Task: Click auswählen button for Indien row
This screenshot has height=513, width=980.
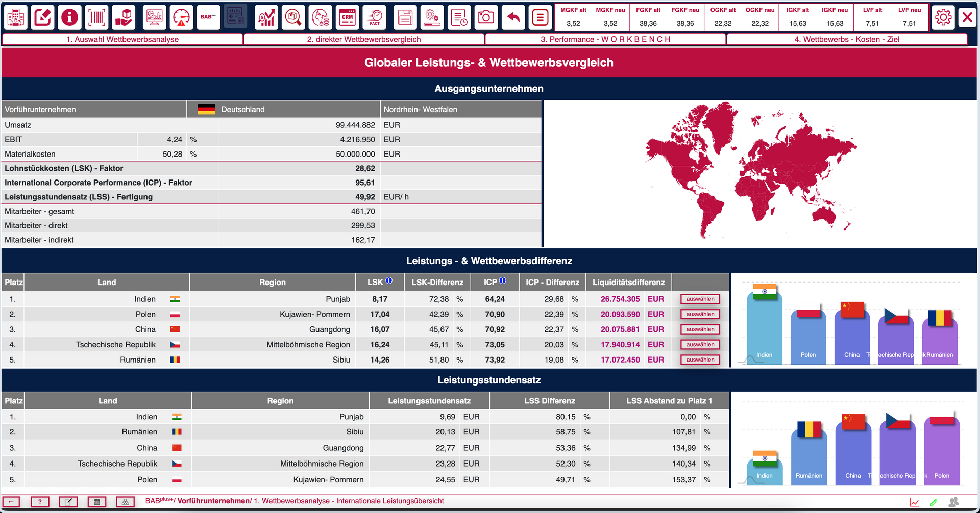Action: (700, 299)
